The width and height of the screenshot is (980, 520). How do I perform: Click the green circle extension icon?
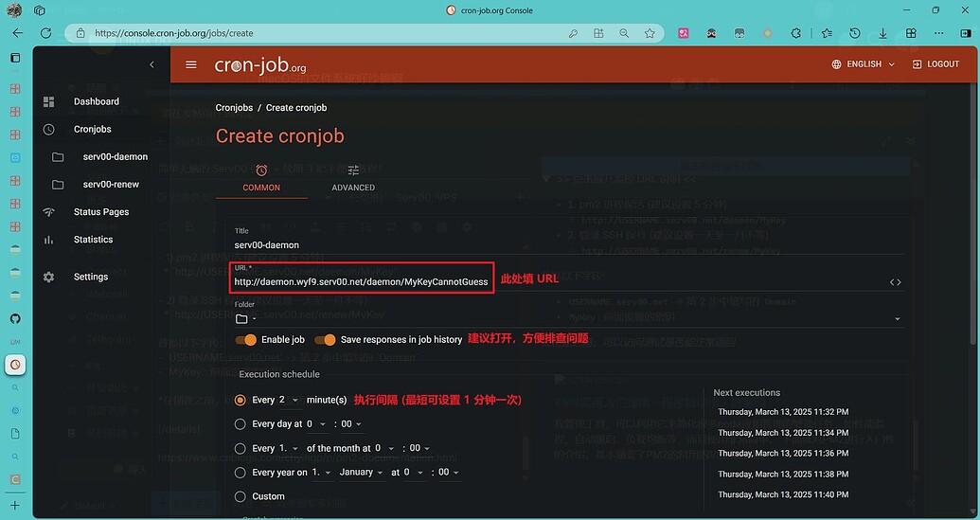click(x=768, y=33)
